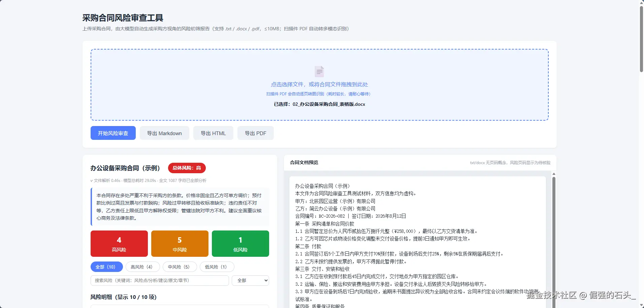This screenshot has width=644, height=308.
Task: Click the risk summary paragraph box
Action: tap(180, 207)
